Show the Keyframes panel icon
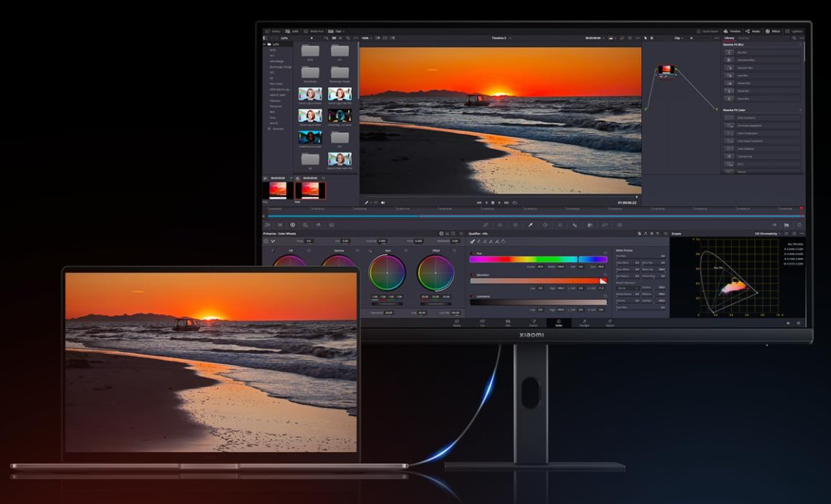 click(x=774, y=225)
